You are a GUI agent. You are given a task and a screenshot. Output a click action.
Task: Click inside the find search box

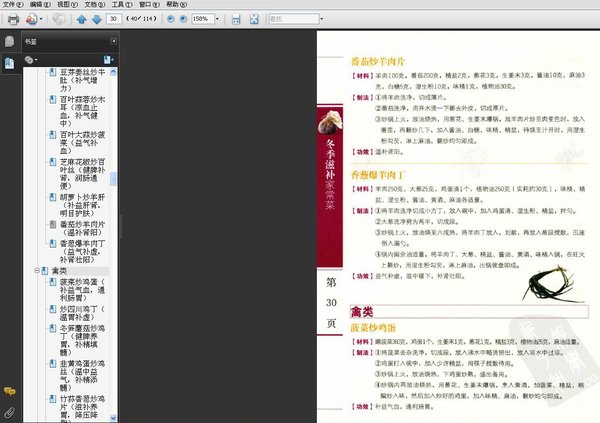(x=294, y=19)
